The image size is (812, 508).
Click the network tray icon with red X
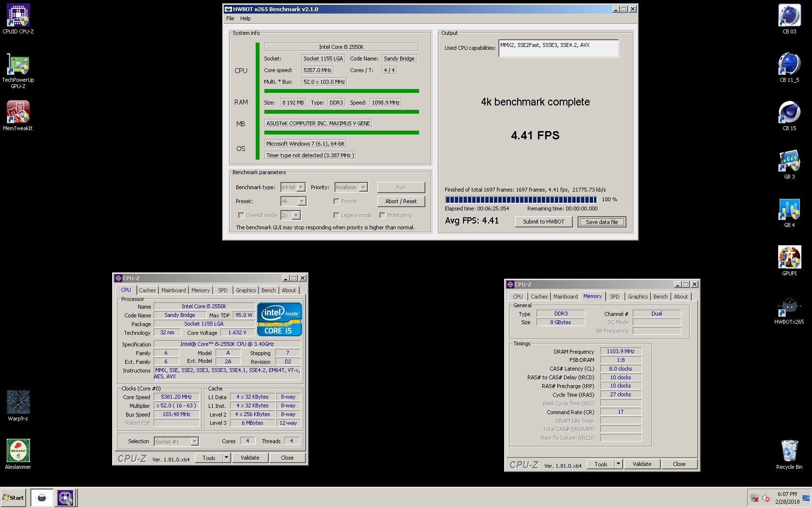pyautogui.click(x=754, y=498)
